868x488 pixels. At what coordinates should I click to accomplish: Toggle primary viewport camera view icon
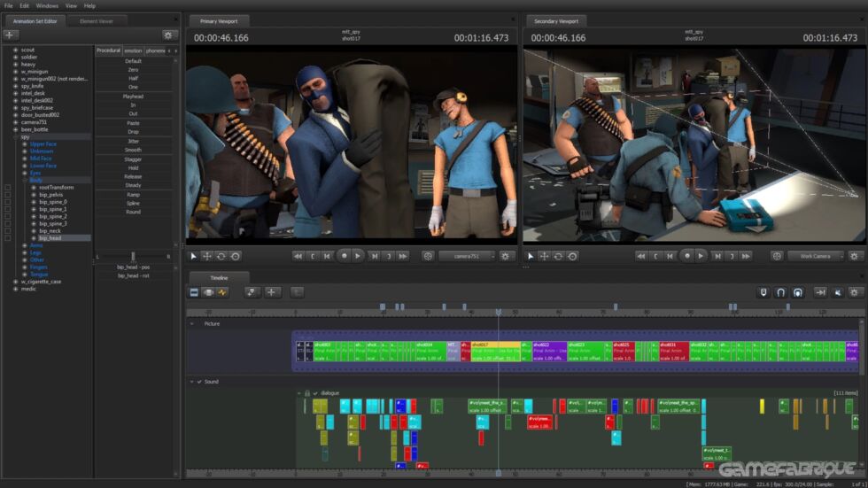pyautogui.click(x=428, y=256)
